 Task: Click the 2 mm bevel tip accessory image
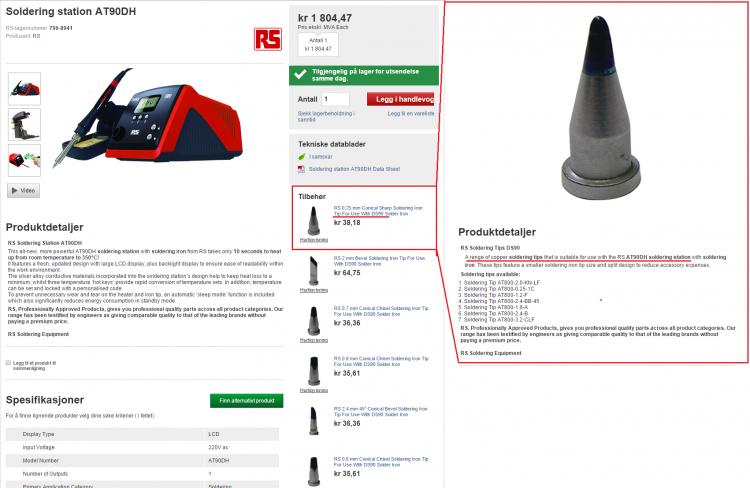314,271
